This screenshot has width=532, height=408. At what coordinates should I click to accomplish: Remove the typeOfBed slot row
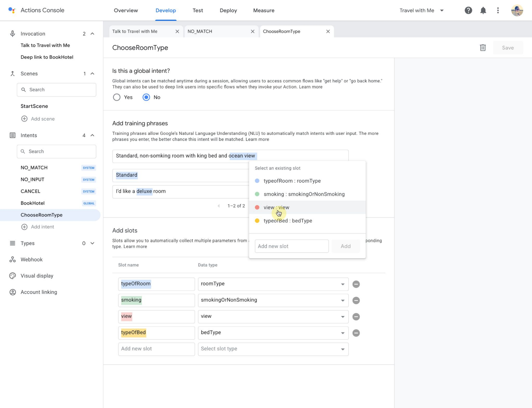coord(356,333)
